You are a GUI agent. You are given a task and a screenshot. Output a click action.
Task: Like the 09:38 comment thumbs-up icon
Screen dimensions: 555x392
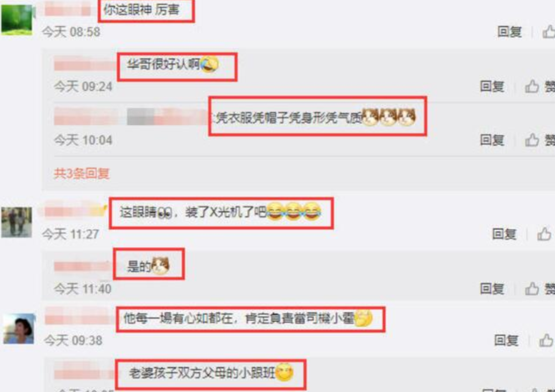coord(546,340)
